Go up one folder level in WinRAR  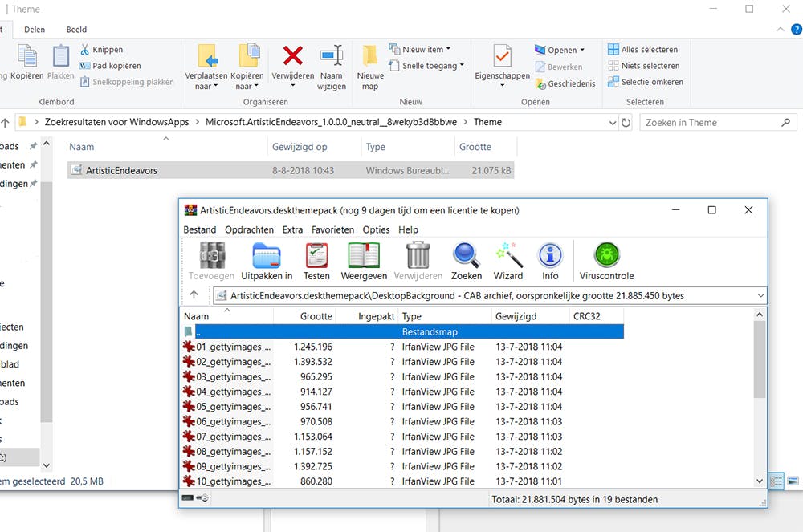click(194, 295)
